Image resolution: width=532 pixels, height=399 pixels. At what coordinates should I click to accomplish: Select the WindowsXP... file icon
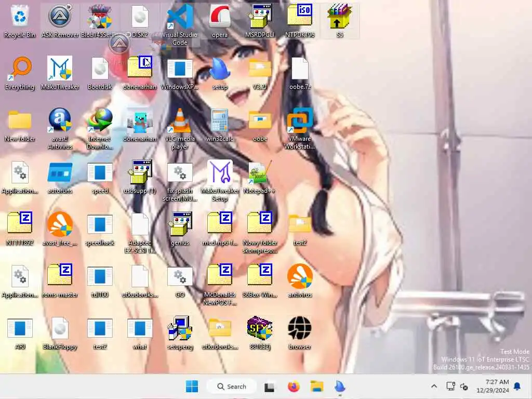(180, 73)
